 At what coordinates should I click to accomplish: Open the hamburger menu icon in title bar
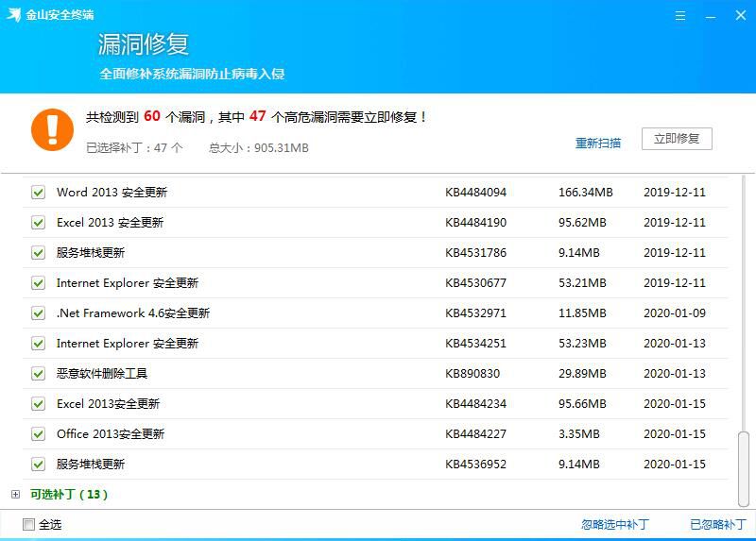tap(679, 16)
